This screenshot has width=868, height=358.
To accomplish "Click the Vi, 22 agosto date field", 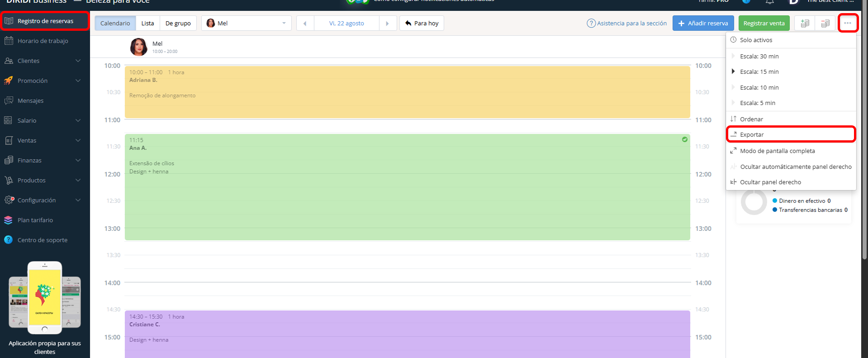I will tap(346, 24).
